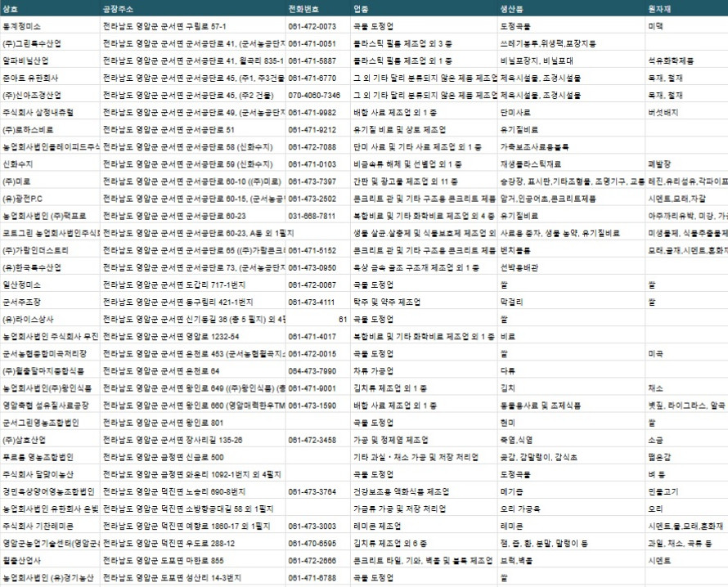
Task: Select 신화수지 in the company name column
Action: pos(50,164)
